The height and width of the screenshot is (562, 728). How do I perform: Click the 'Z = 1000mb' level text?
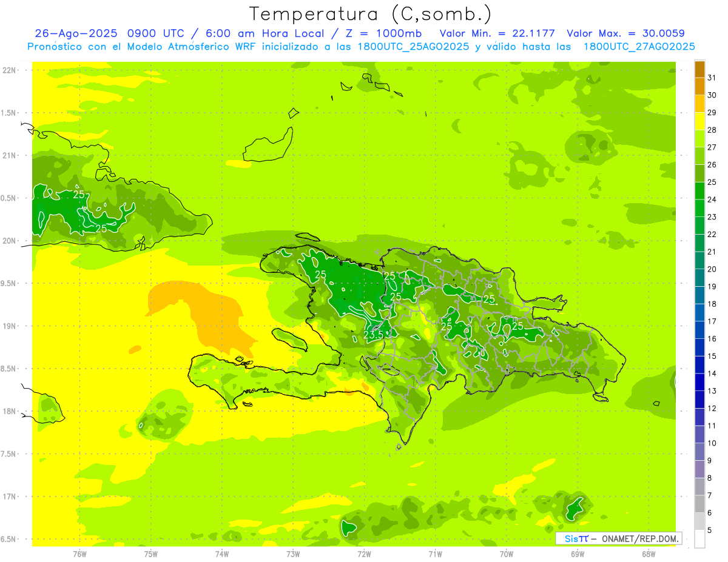pyautogui.click(x=383, y=33)
